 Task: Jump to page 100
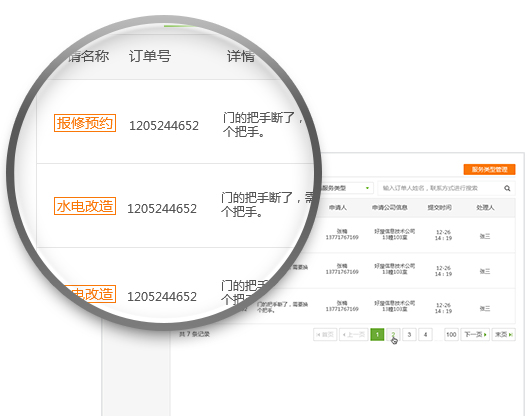[451, 335]
